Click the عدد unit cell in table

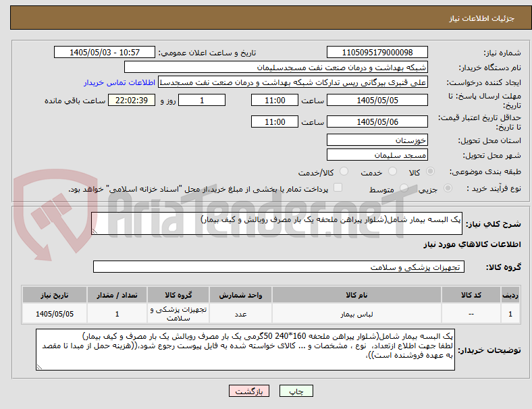click(240, 314)
